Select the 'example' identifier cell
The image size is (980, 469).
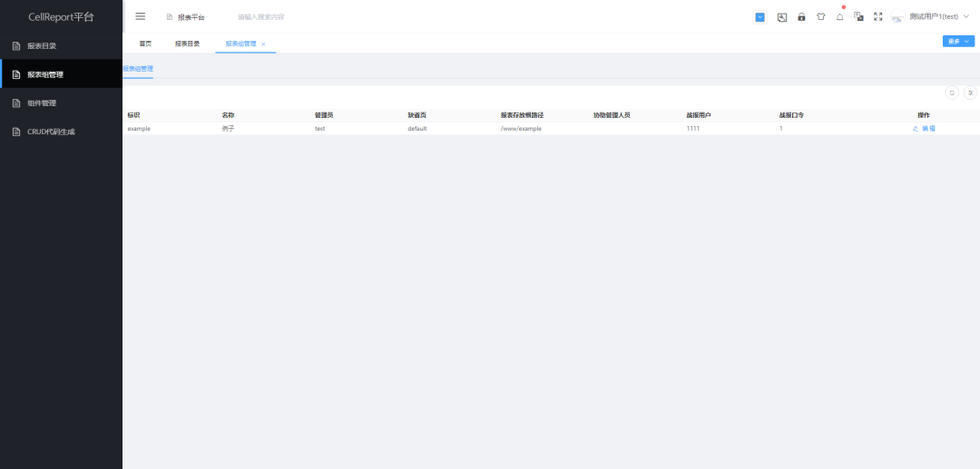point(139,128)
